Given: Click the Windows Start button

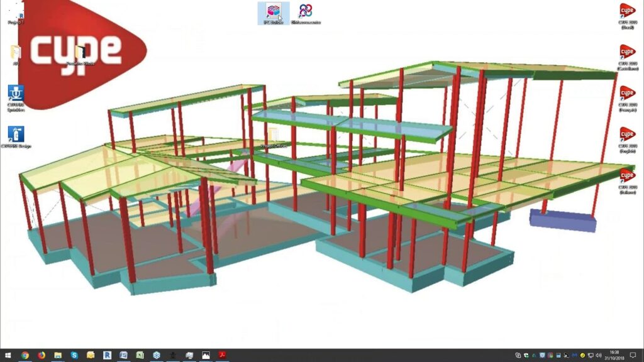Looking at the screenshot, I should tap(8, 355).
